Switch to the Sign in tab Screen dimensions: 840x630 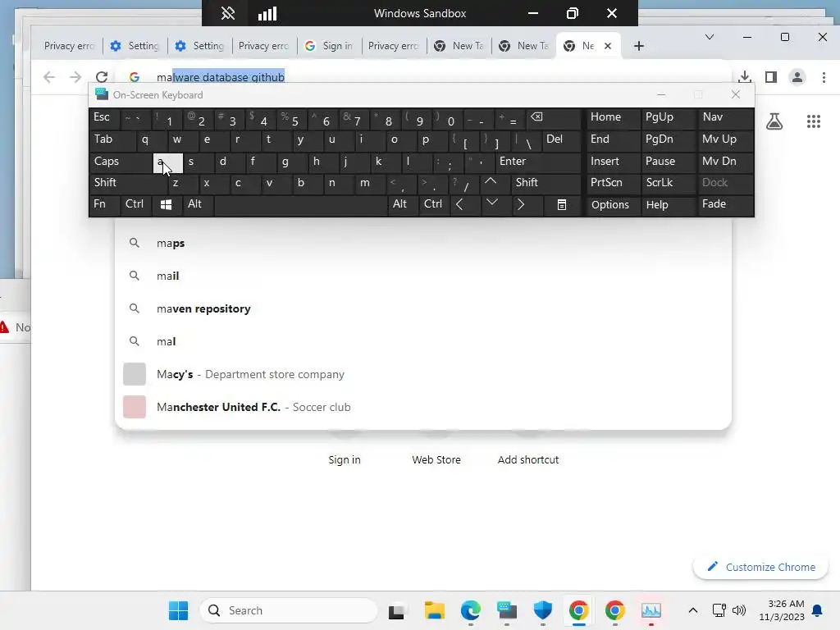pos(330,46)
